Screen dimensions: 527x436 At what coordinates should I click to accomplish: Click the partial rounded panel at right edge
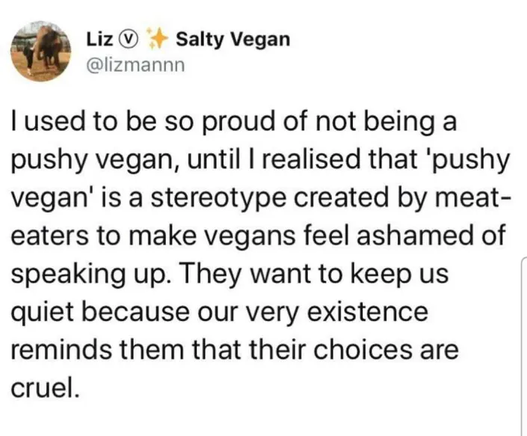point(524,346)
